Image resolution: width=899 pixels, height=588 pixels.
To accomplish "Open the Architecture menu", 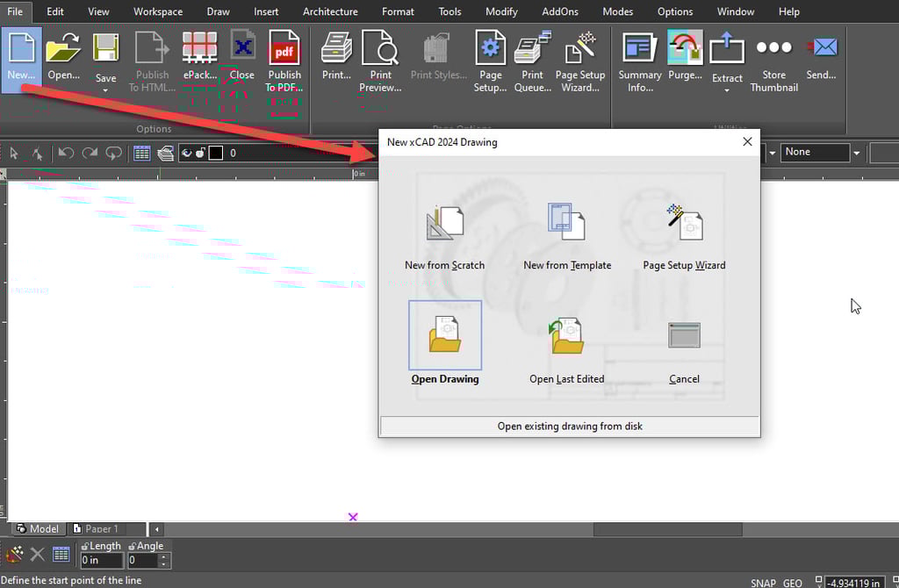I will pyautogui.click(x=330, y=11).
